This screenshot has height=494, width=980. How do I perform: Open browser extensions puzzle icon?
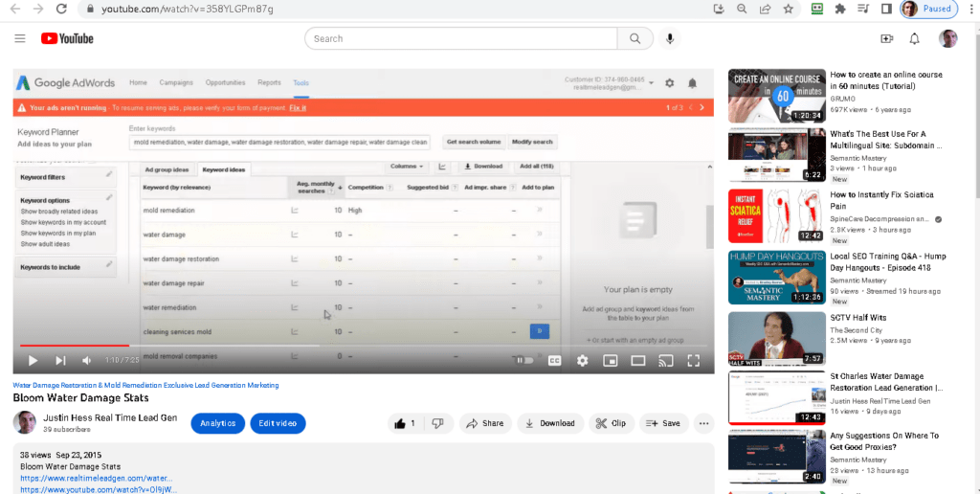pyautogui.click(x=840, y=9)
